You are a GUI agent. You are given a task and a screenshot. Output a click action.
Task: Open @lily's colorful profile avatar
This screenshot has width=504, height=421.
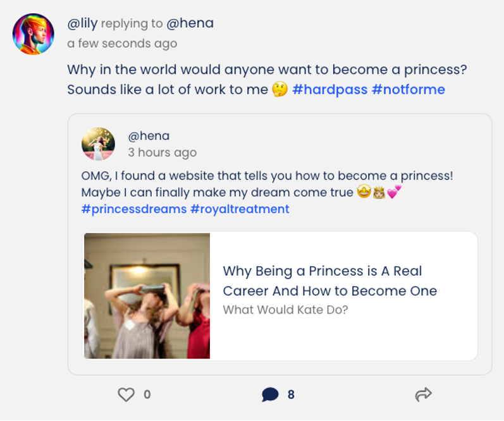click(x=33, y=34)
